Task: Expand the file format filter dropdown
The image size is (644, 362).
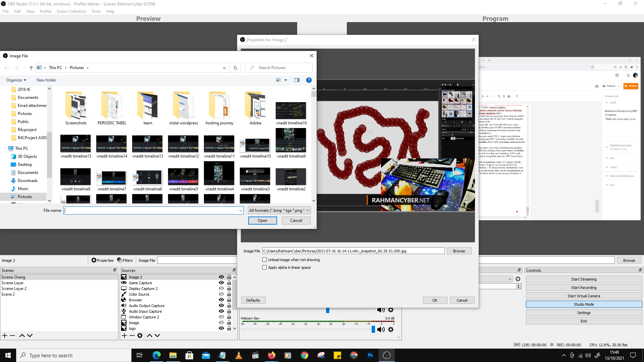Action: pyautogui.click(x=308, y=210)
